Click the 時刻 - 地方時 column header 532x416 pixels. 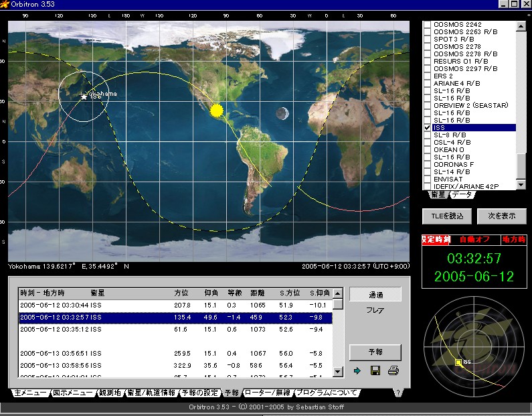coord(42,293)
